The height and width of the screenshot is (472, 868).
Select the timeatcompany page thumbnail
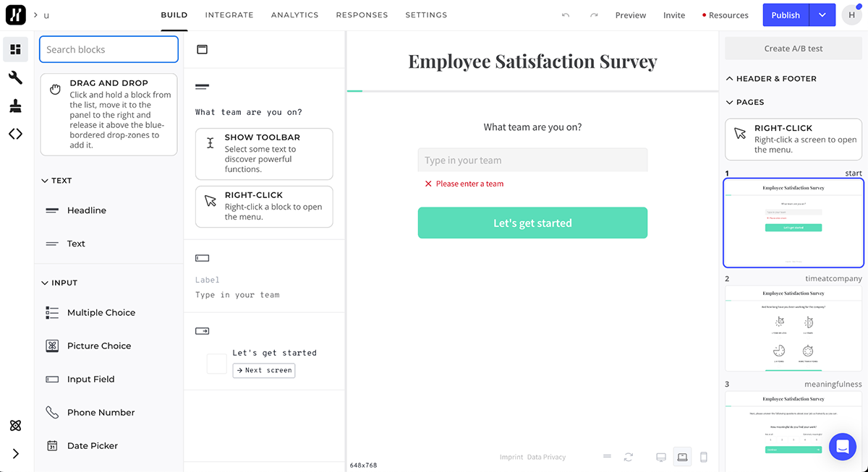click(793, 328)
